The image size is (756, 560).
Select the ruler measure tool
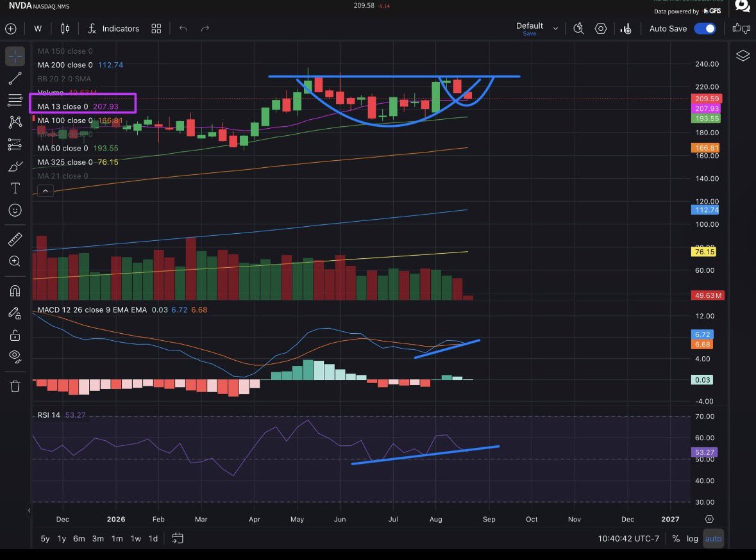(x=15, y=240)
